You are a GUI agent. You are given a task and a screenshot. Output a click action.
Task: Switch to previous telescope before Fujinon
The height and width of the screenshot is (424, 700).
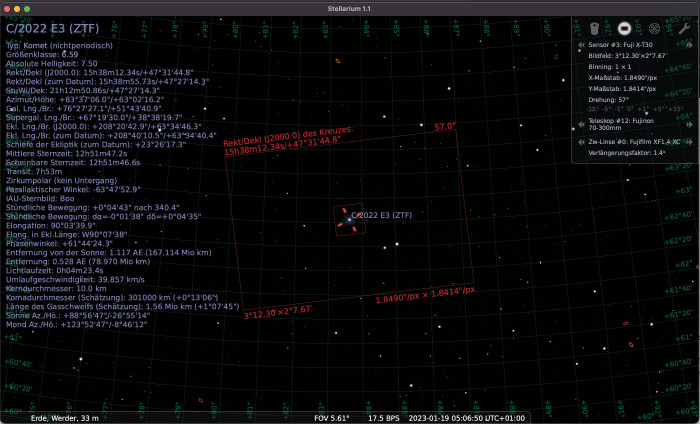point(580,124)
